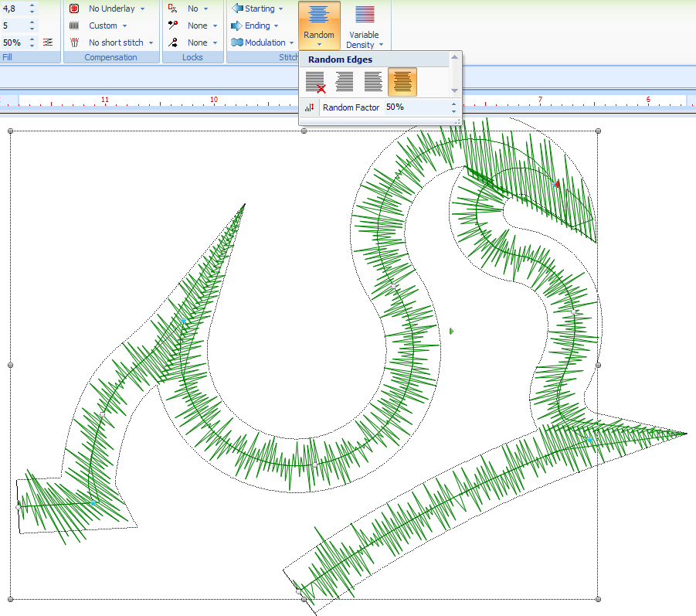Select the both-edges random style in Random Edges
Image resolution: width=696 pixels, height=616 pixels.
click(401, 80)
